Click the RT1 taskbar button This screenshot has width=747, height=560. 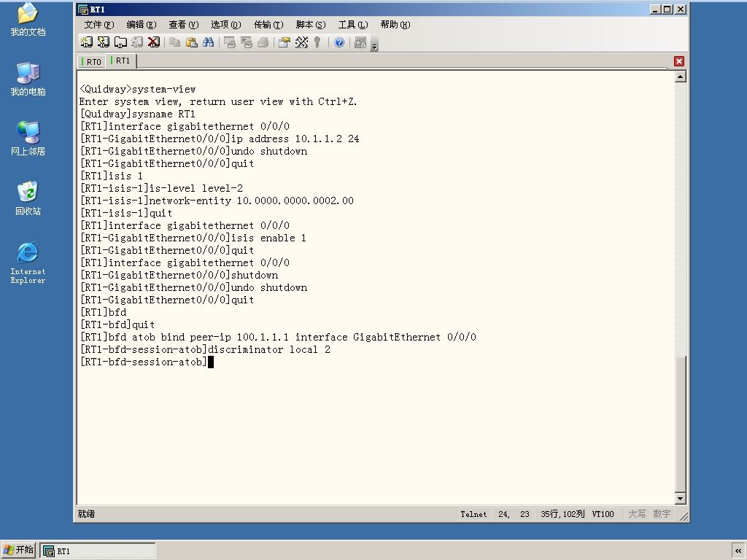click(x=98, y=551)
